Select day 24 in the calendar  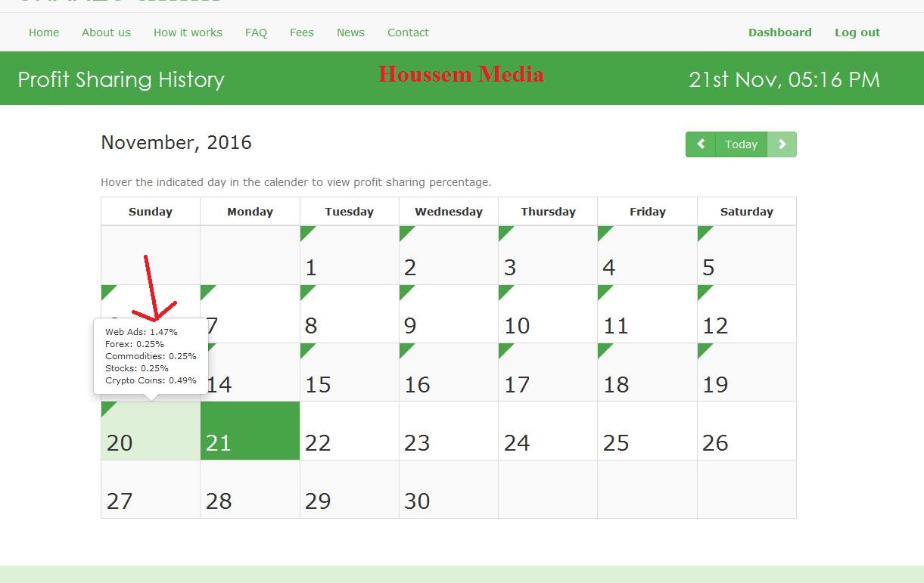(x=548, y=431)
